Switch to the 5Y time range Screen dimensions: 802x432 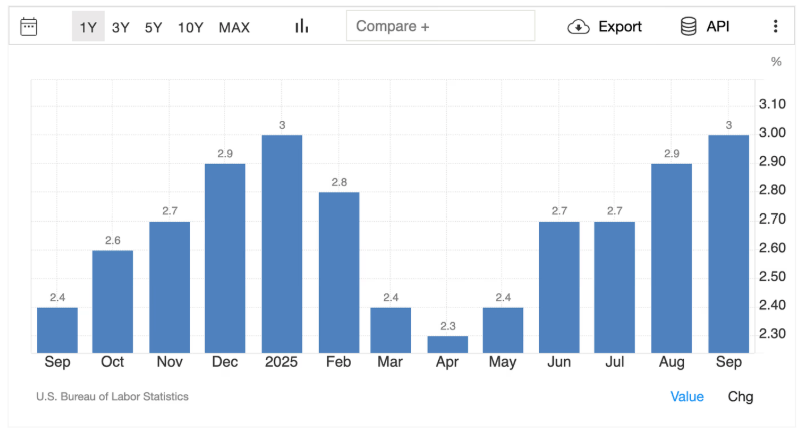pos(153,27)
